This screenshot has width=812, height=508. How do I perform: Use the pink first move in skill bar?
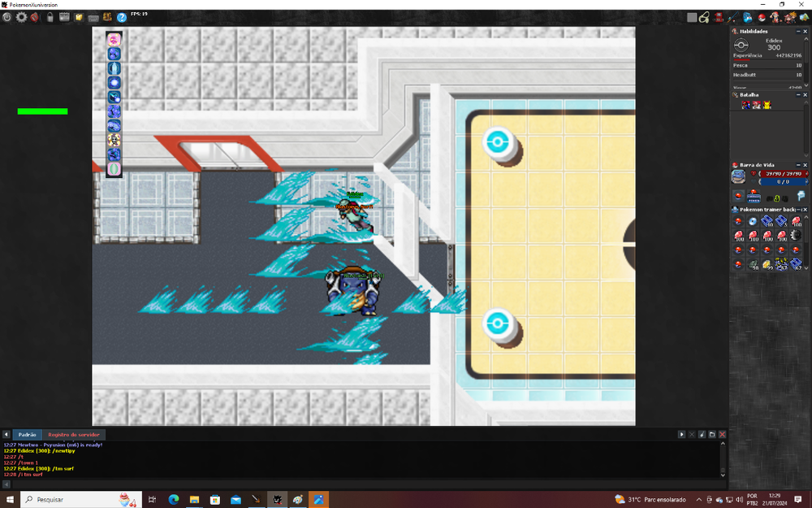coord(114,40)
